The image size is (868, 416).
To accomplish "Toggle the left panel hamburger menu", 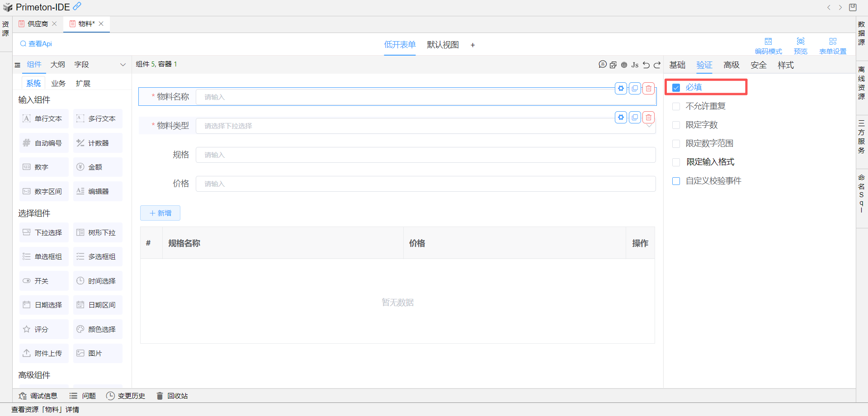I will (x=18, y=65).
